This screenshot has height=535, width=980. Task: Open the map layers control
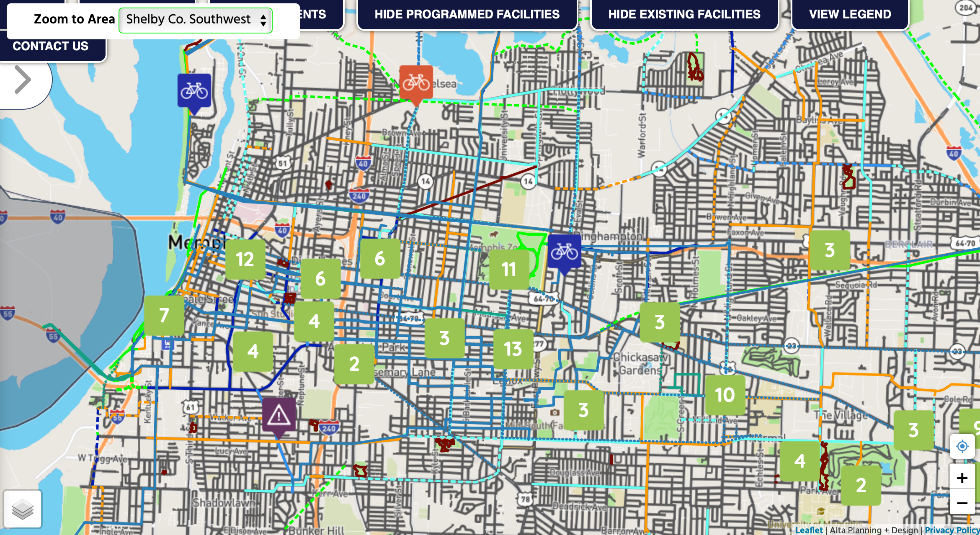pos(23,509)
